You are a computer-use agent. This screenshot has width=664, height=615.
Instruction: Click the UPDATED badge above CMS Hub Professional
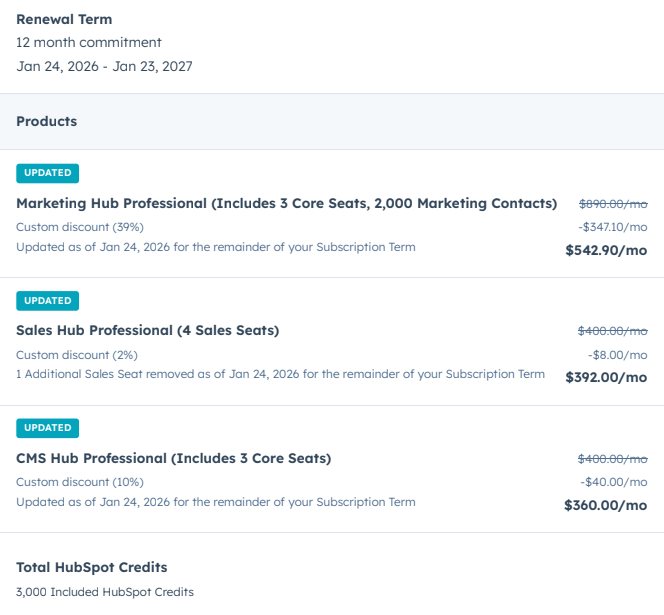pos(47,428)
